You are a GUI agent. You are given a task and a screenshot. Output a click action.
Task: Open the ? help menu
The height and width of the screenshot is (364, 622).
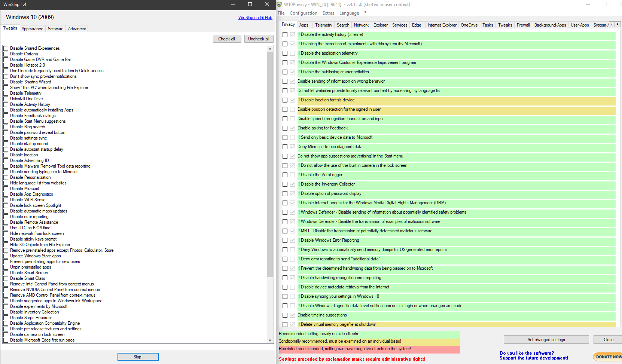[x=365, y=13]
